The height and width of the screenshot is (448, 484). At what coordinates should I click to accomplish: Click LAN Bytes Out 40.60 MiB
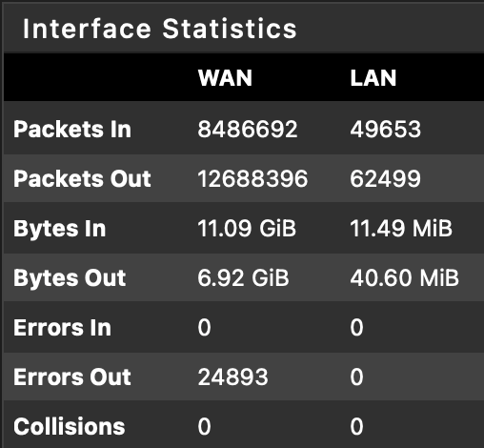(405, 278)
